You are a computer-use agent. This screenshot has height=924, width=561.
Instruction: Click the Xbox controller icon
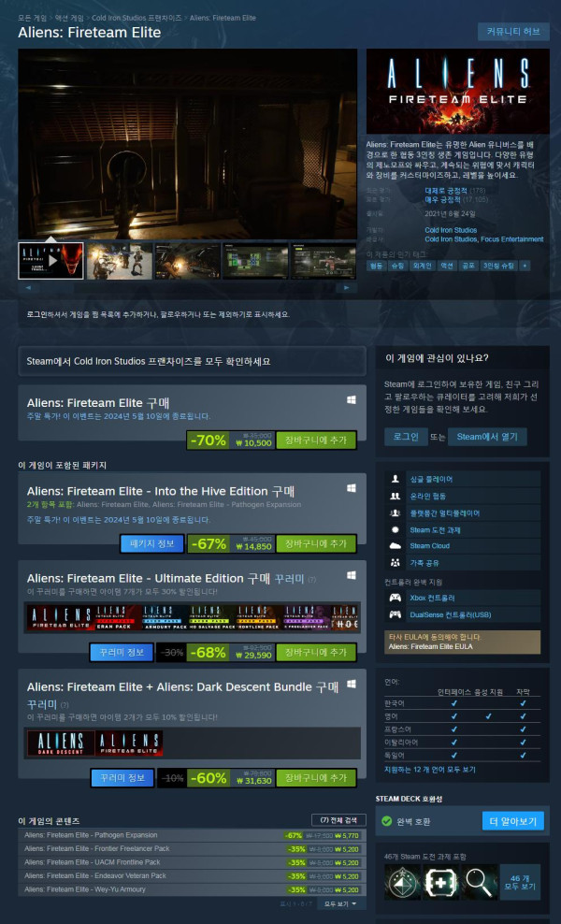395,598
